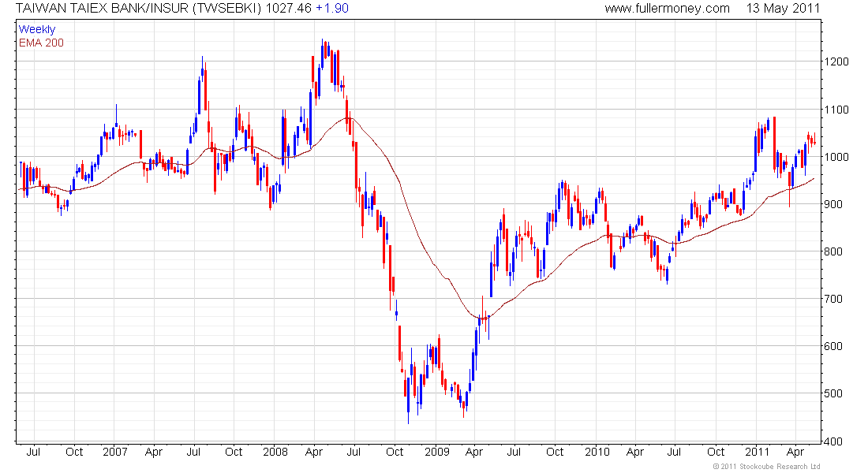The image size is (868, 473).
Task: Click the last price 1027.46
Action: click(x=288, y=9)
